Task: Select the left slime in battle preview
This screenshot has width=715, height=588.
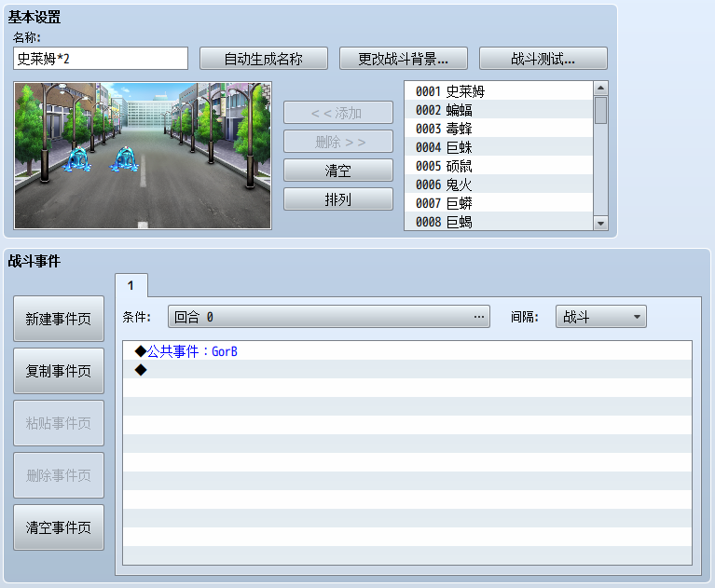Action: click(79, 159)
